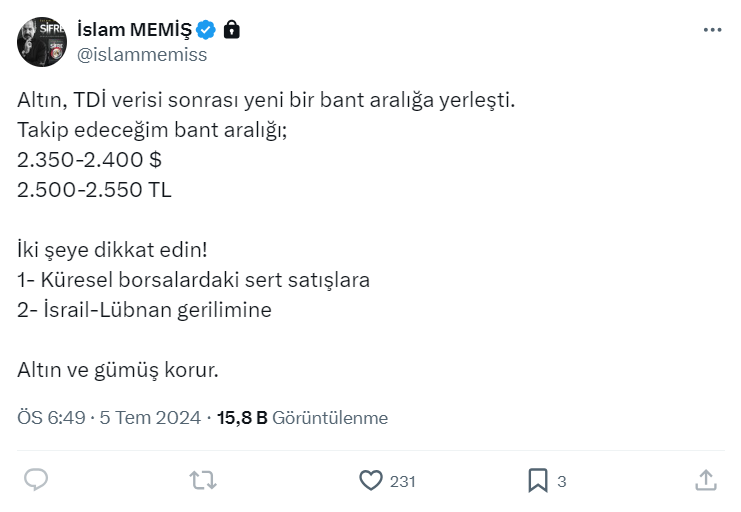741x512 pixels.
Task: Click the 231 likes count
Action: [x=403, y=481]
